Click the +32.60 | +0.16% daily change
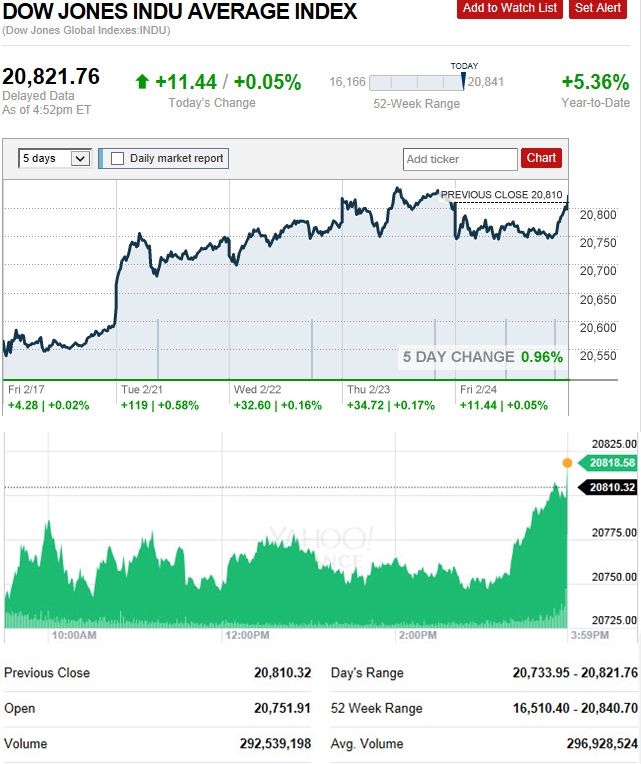 [x=278, y=405]
